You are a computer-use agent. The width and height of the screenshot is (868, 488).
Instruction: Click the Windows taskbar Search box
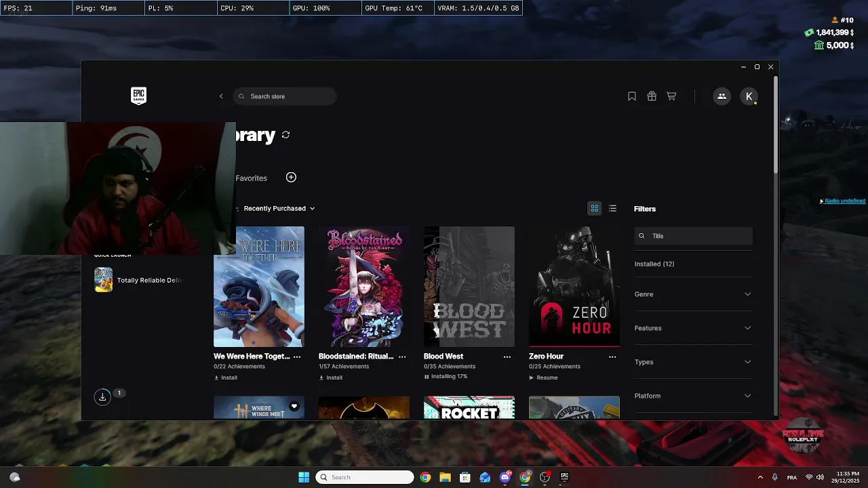coord(365,477)
